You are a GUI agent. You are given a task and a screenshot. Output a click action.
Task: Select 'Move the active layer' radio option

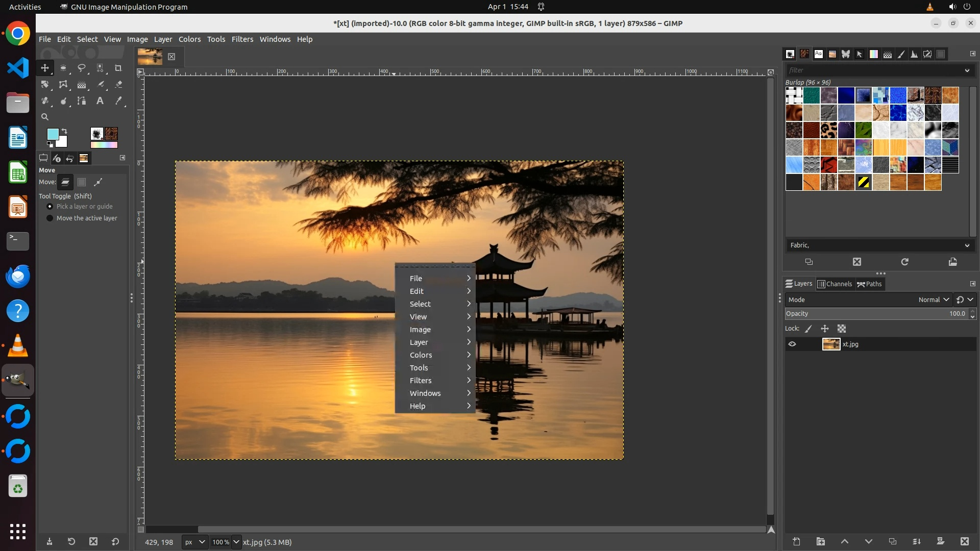(50, 218)
